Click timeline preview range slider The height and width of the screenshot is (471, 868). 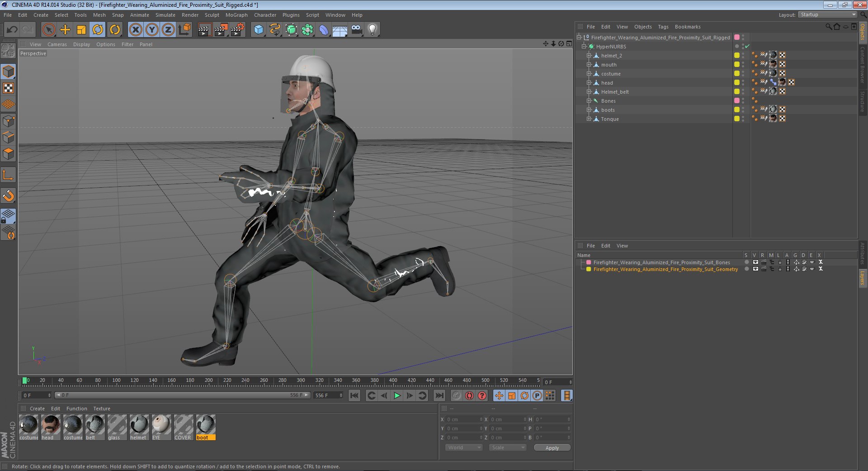[x=183, y=395]
